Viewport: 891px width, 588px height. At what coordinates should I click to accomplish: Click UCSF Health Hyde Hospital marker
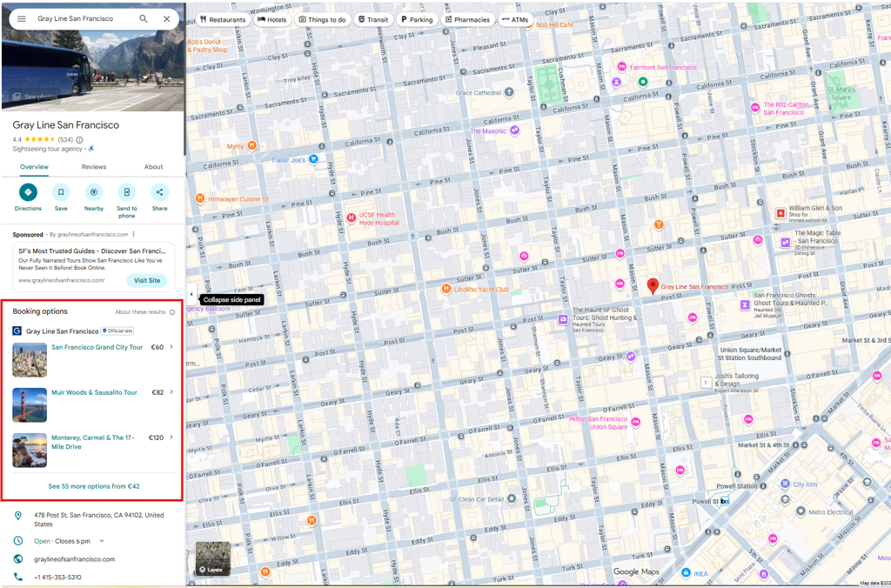(352, 217)
